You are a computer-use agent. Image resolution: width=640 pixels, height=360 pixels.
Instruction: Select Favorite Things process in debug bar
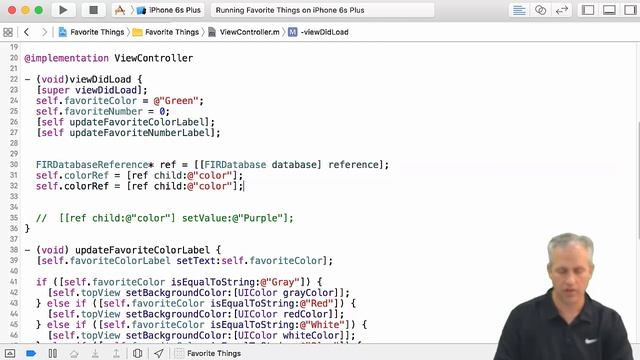pos(208,353)
